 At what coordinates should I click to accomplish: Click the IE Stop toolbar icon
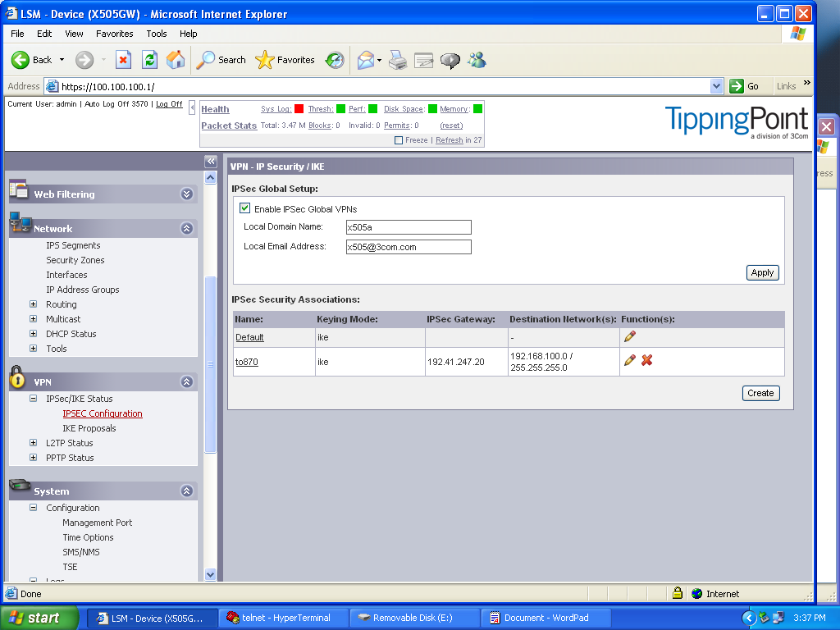(x=123, y=60)
